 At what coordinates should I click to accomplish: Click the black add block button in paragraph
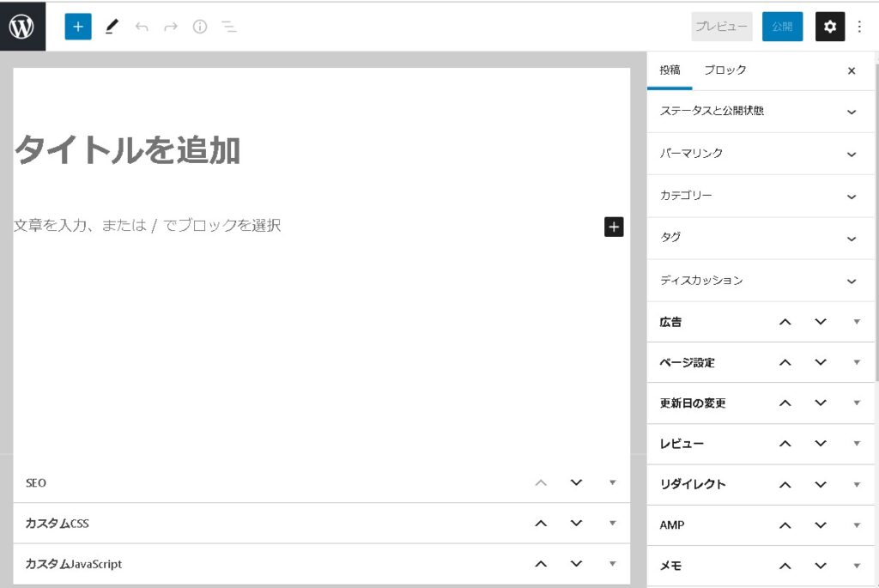[x=614, y=227]
